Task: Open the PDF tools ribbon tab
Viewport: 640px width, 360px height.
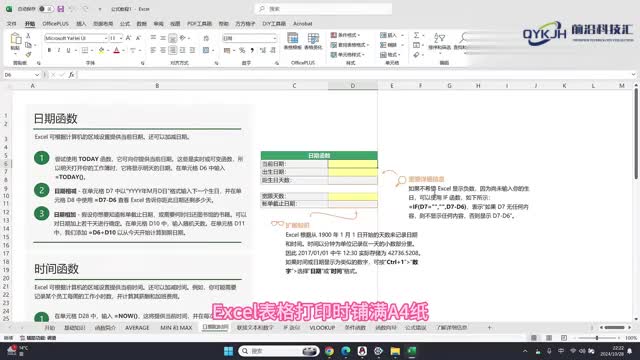Action: [x=200, y=24]
